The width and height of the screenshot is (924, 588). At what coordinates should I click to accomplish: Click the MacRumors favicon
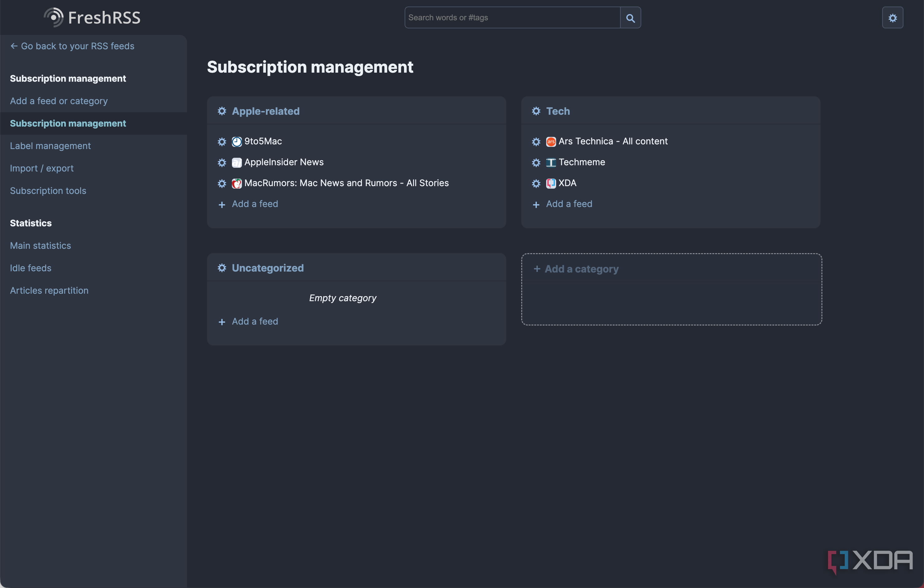(x=237, y=183)
